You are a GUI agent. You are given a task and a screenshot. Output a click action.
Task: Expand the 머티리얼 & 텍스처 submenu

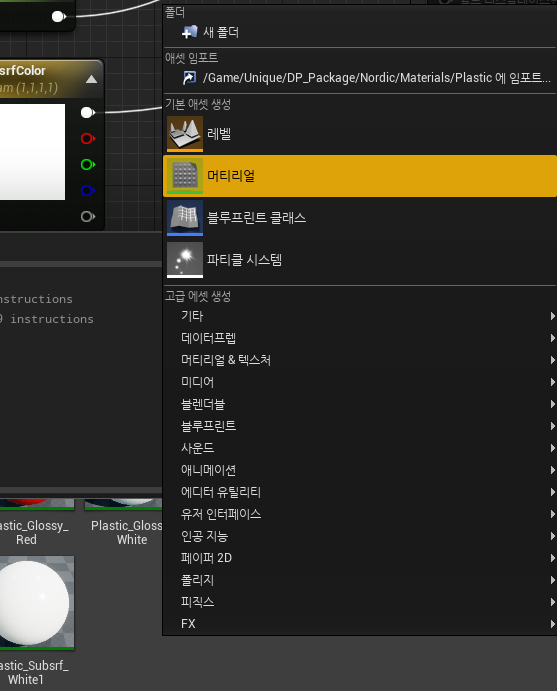coord(360,360)
